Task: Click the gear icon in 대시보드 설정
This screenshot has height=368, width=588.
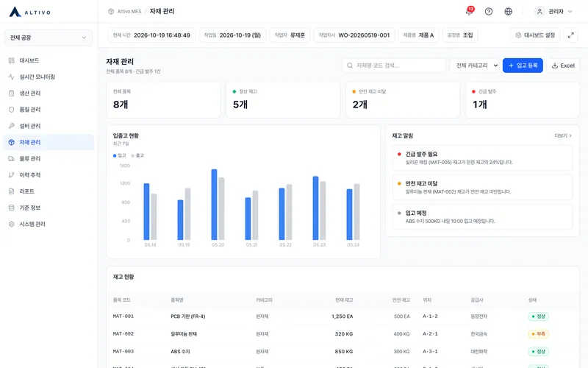Action: point(518,35)
